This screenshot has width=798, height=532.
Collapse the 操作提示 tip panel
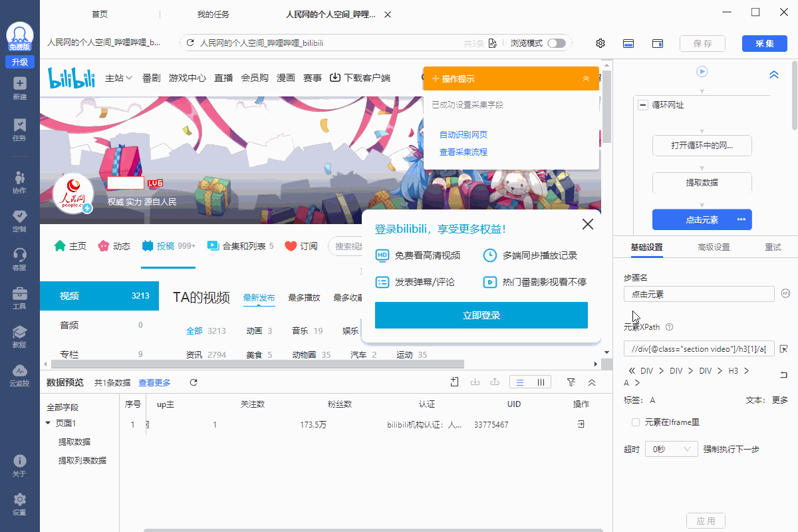point(586,78)
